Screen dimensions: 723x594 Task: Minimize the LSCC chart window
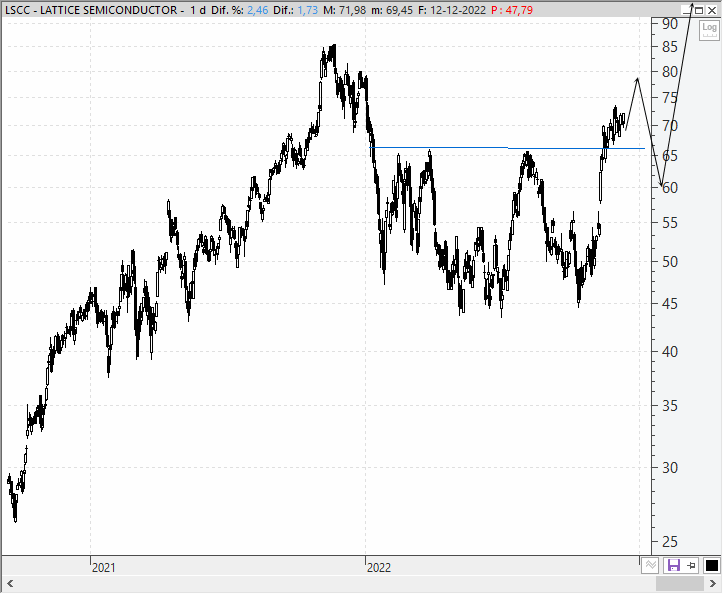click(688, 10)
